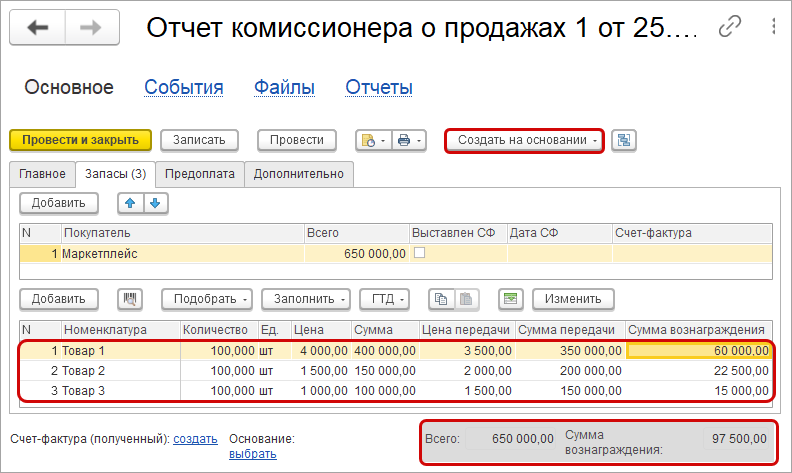The height and width of the screenshot is (473, 792).
Task: Open Отчеты section
Action: coord(379,87)
